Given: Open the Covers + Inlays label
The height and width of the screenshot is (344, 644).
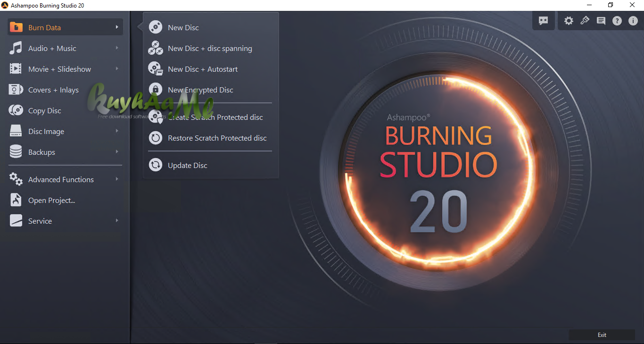Looking at the screenshot, I should (53, 90).
